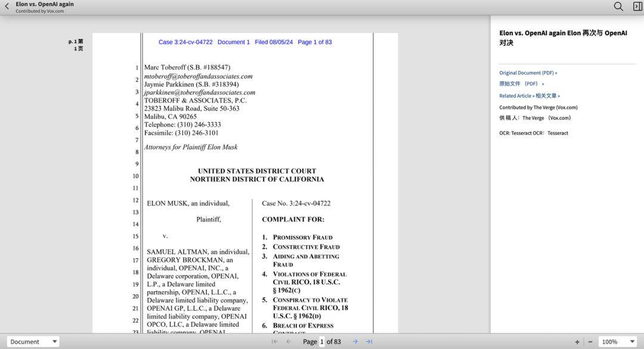644x349 pixels.
Task: Collapse the right sidebar panel
Action: (x=637, y=7)
